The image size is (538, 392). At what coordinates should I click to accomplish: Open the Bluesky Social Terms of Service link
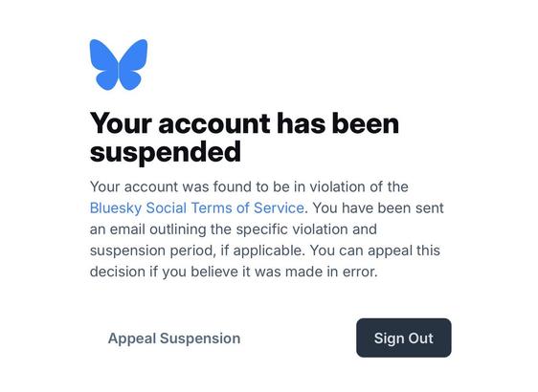click(197, 208)
